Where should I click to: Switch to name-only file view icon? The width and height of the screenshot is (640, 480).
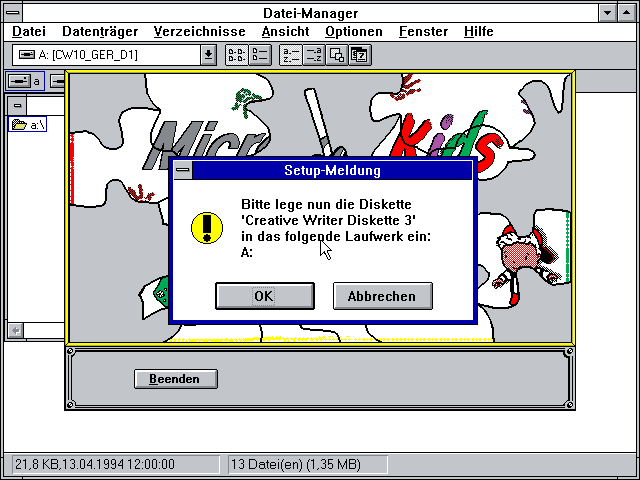pyautogui.click(x=235, y=55)
